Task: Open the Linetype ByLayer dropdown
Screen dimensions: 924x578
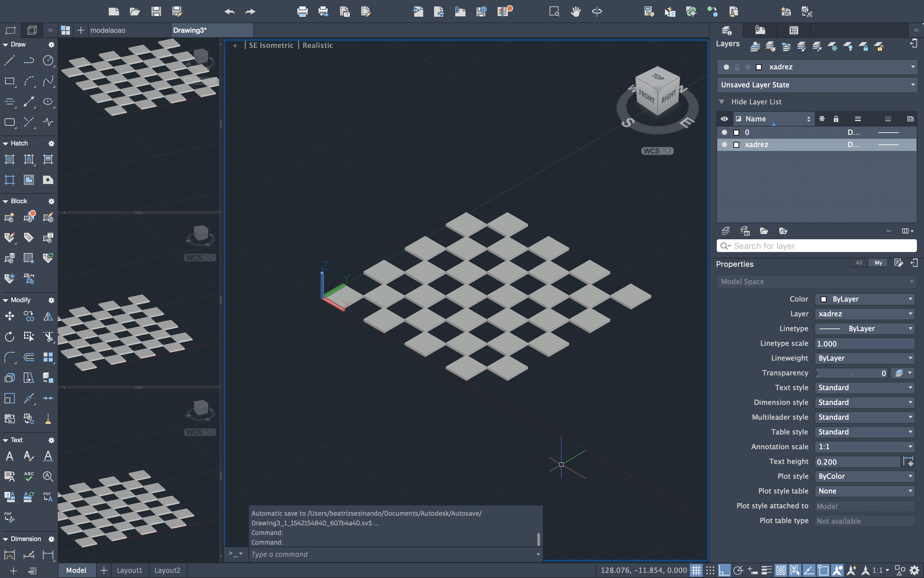Action: click(864, 328)
